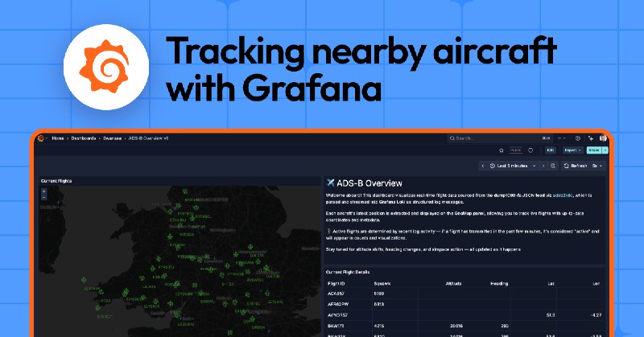Shift the time range forward
This screenshot has height=337, width=644.
click(x=543, y=166)
